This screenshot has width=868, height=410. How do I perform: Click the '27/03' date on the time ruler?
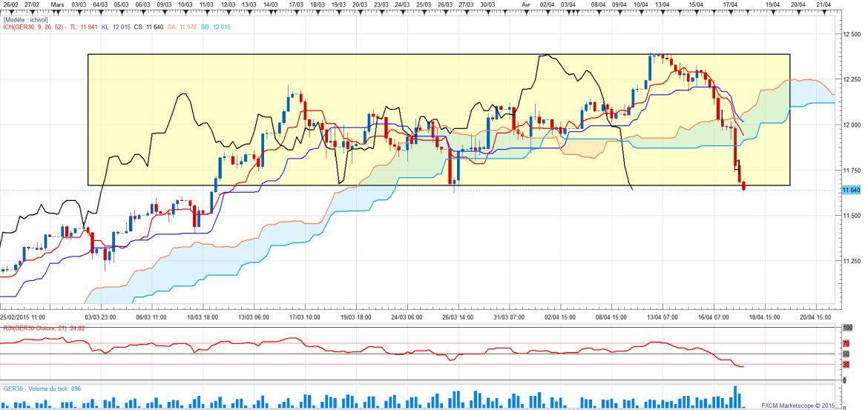[x=466, y=4]
